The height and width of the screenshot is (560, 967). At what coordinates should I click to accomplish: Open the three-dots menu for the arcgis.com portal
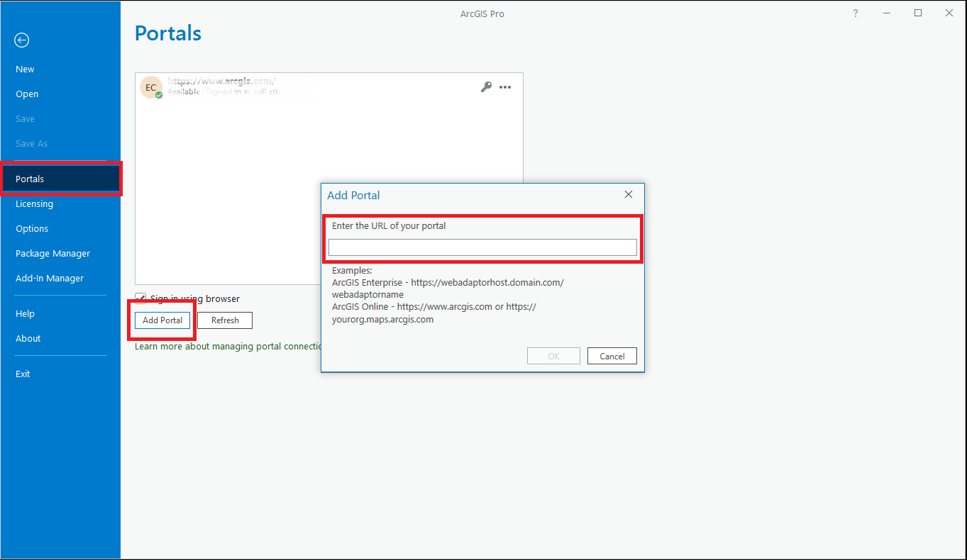505,87
